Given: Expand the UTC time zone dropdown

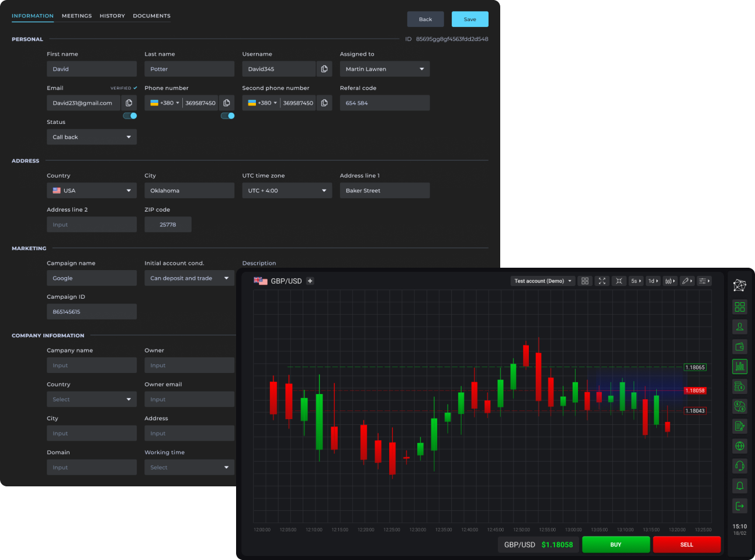Looking at the screenshot, I should pyautogui.click(x=287, y=191).
